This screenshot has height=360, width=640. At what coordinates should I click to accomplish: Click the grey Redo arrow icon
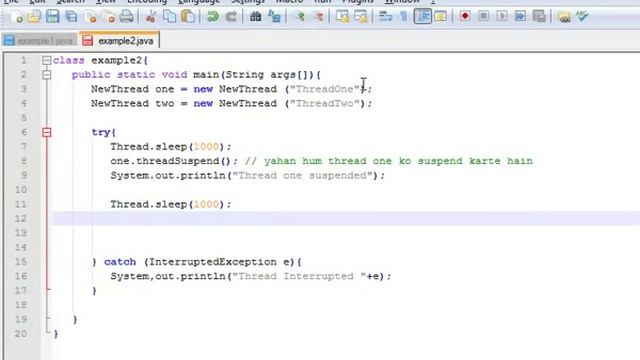coord(231,17)
